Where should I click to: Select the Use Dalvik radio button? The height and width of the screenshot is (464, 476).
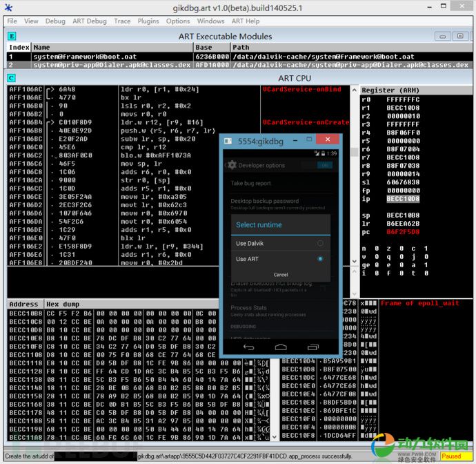click(320, 243)
